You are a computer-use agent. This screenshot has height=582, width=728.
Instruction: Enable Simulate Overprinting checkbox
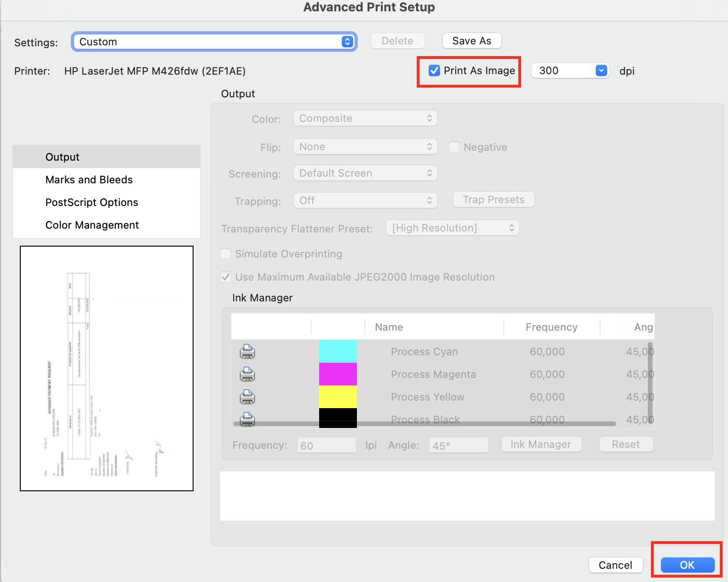226,254
